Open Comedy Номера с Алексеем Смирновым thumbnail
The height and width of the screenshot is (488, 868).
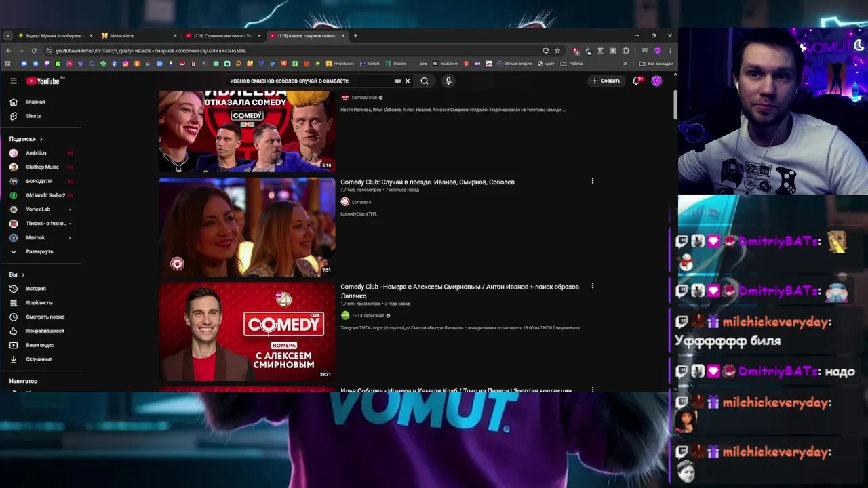[247, 331]
